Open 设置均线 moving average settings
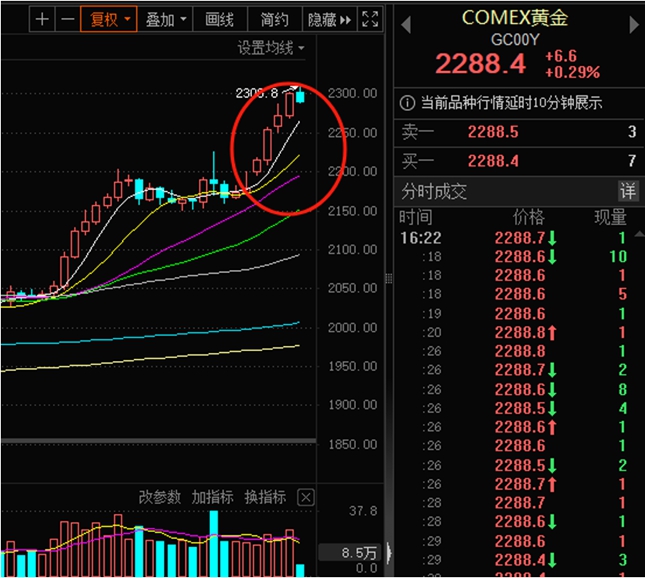Image resolution: width=645 pixels, height=578 pixels. tap(271, 48)
